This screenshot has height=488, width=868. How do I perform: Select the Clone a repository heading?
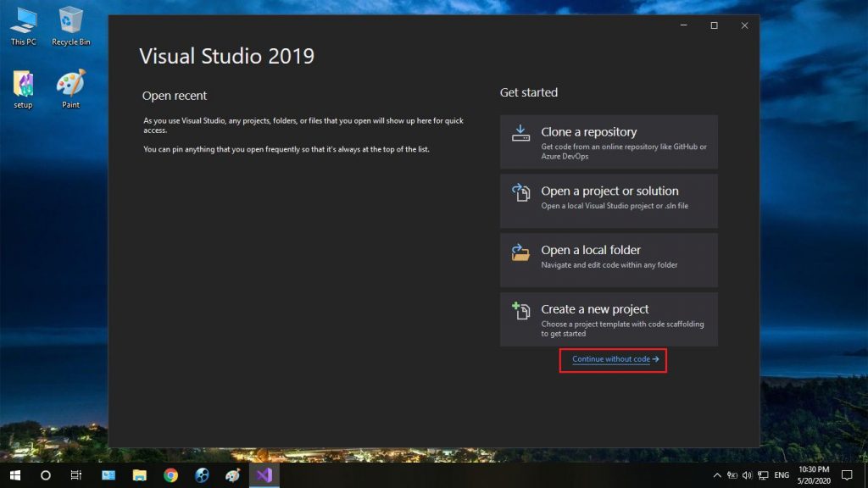click(588, 132)
